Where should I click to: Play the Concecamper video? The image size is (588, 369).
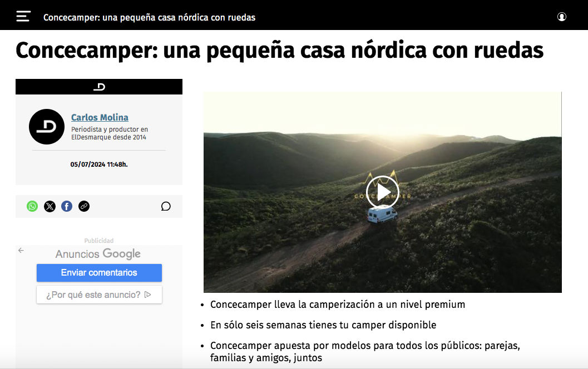[x=383, y=192]
